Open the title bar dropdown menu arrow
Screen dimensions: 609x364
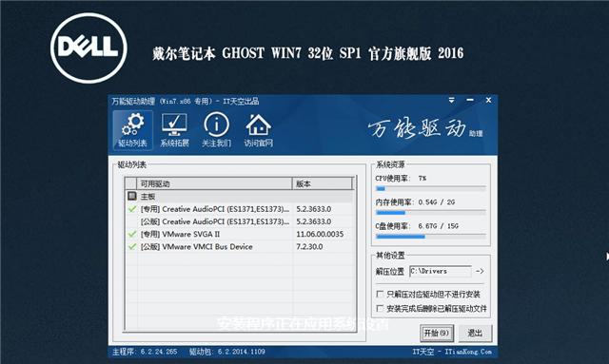pyautogui.click(x=451, y=101)
